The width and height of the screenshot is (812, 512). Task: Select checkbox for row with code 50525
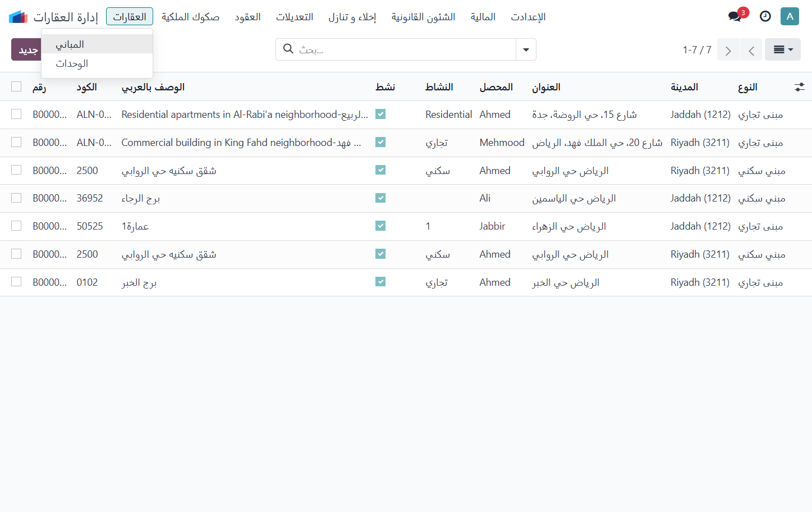[x=16, y=226]
